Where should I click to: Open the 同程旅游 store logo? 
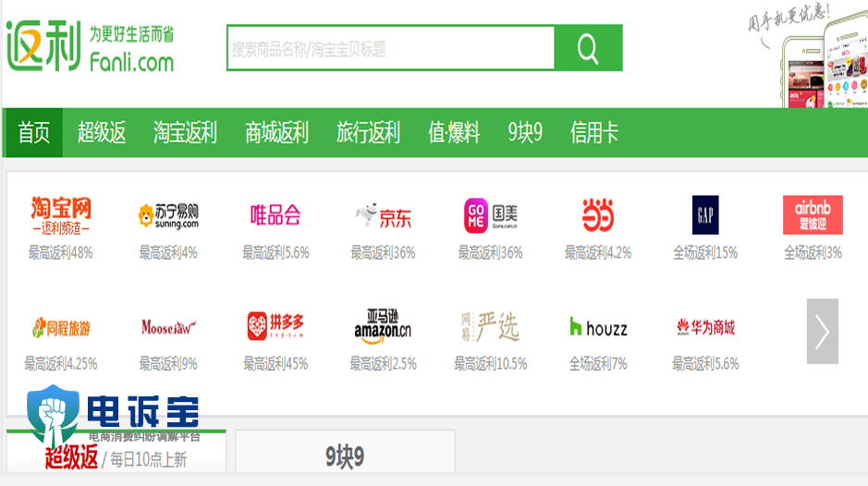61,328
